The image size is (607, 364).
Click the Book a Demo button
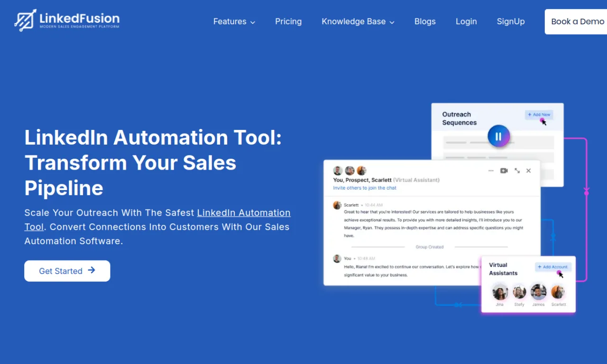(576, 22)
